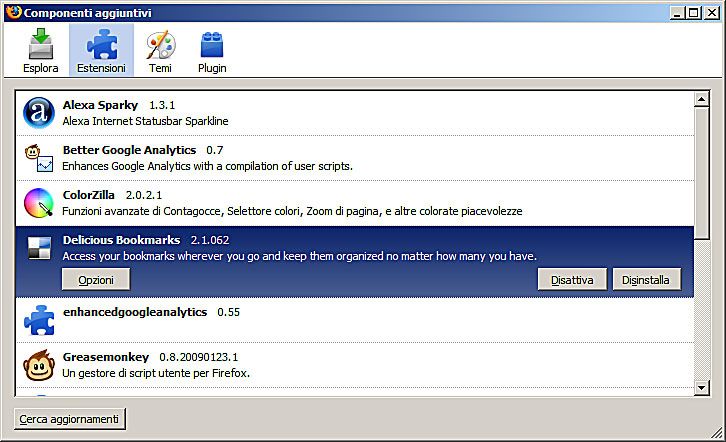Open the Temi palette icon
The image size is (726, 442).
point(160,45)
